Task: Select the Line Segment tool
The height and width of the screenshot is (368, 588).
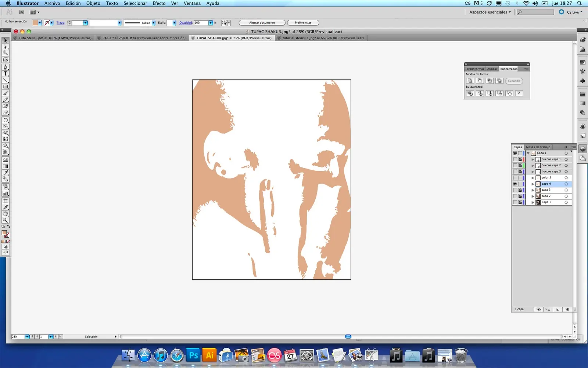Action: point(6,80)
